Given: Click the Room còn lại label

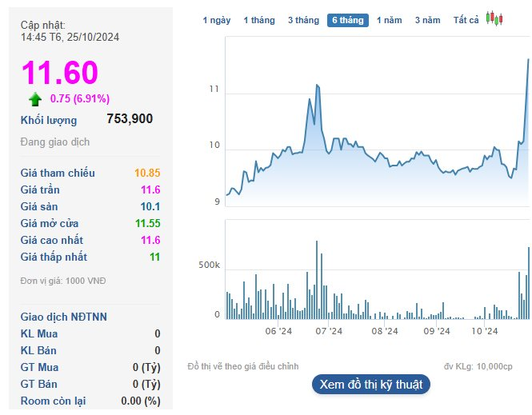Looking at the screenshot, I should pyautogui.click(x=54, y=401).
